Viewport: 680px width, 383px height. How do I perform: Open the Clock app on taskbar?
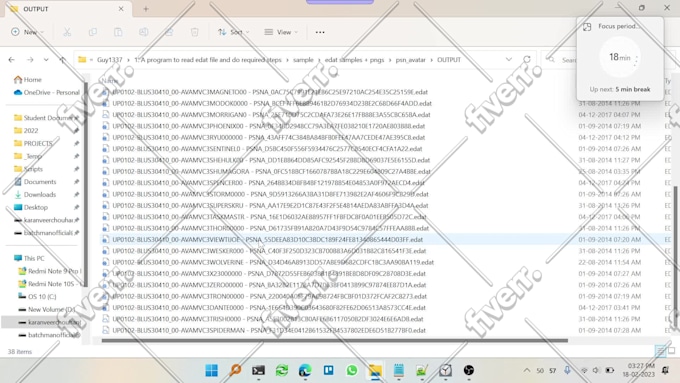[445, 370]
